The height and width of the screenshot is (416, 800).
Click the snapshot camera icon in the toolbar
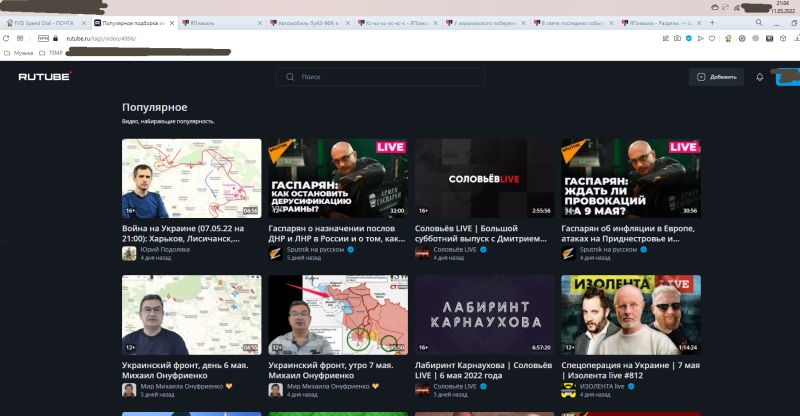tap(677, 38)
